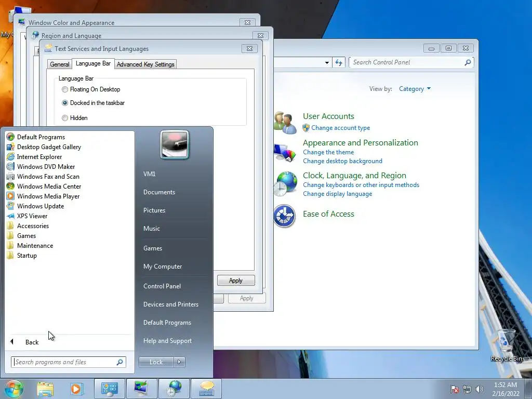Open Windows Media Player taskbar icon
The height and width of the screenshot is (399, 532).
tap(77, 389)
